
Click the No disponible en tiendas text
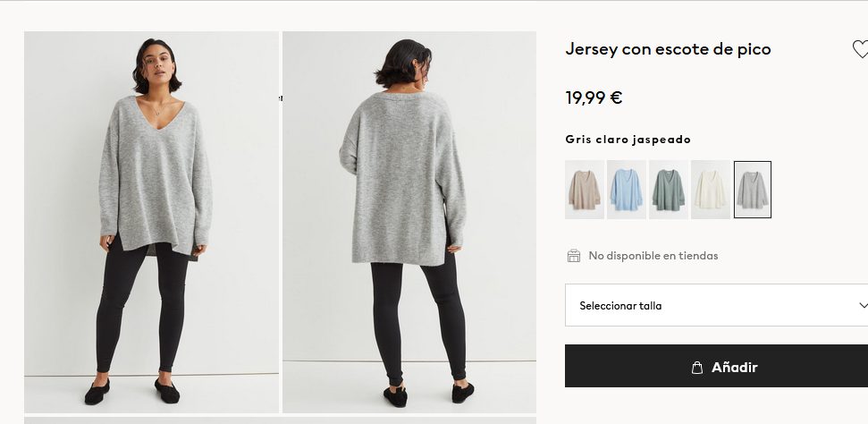[x=653, y=256]
